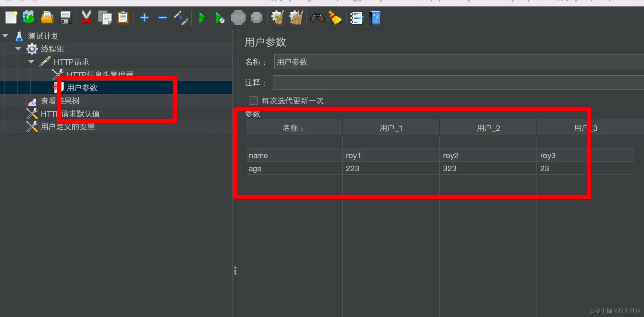Create a new test plan with New icon

pyautogui.click(x=11, y=18)
